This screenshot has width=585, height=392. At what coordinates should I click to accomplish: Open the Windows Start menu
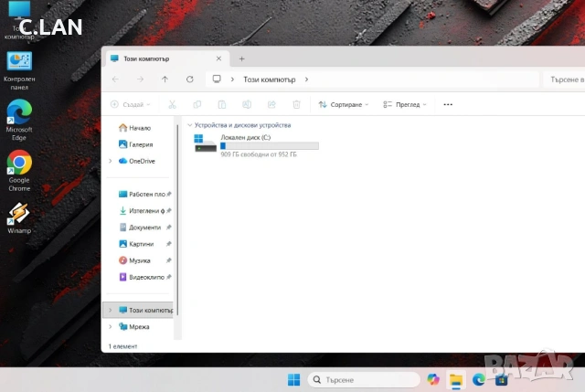(293, 380)
